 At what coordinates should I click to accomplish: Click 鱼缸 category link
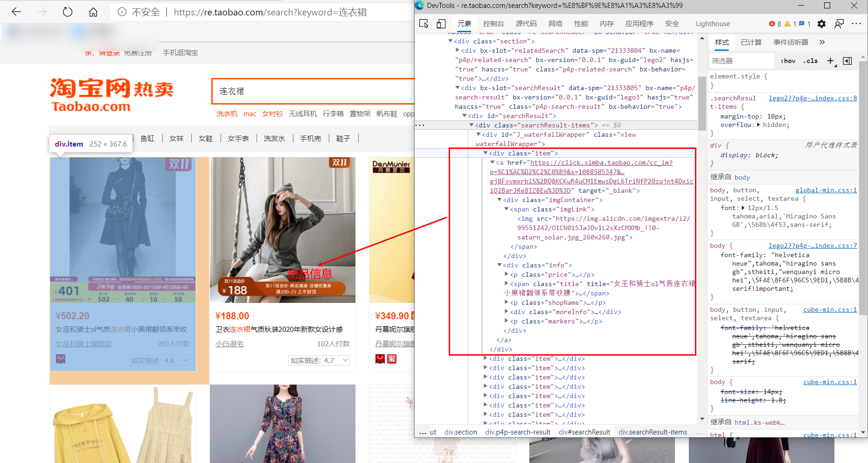[147, 139]
